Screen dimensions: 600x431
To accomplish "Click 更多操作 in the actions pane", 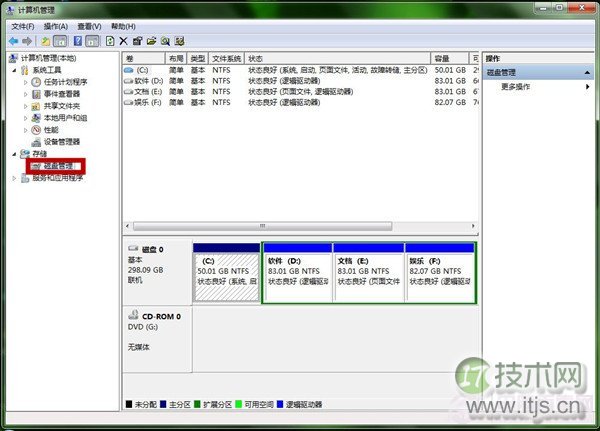I will (515, 87).
